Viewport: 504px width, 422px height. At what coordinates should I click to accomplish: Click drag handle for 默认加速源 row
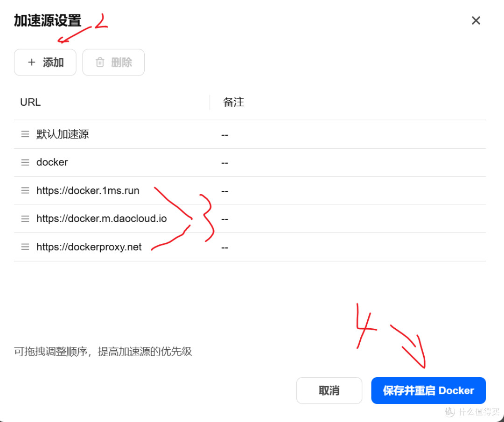tap(25, 134)
